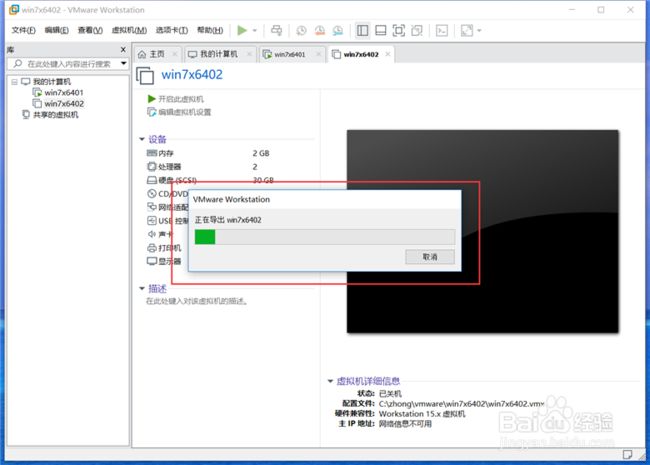Switch to the win7x6401 tab
The image size is (650, 465).
click(288, 54)
